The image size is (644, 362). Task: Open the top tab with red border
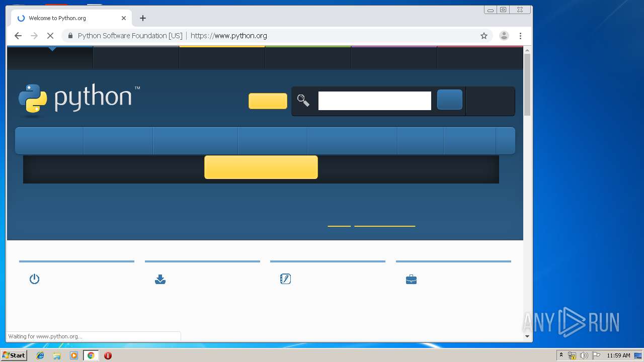click(480, 57)
